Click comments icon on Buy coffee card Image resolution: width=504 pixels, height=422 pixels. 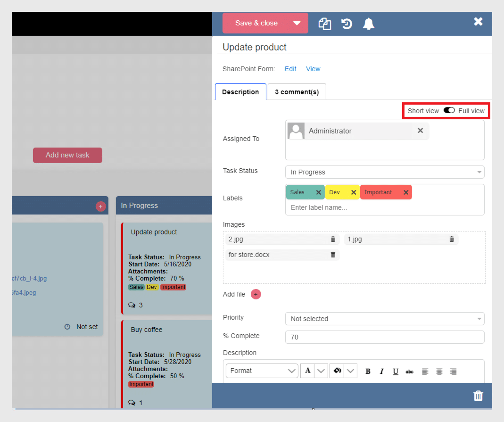(x=132, y=402)
